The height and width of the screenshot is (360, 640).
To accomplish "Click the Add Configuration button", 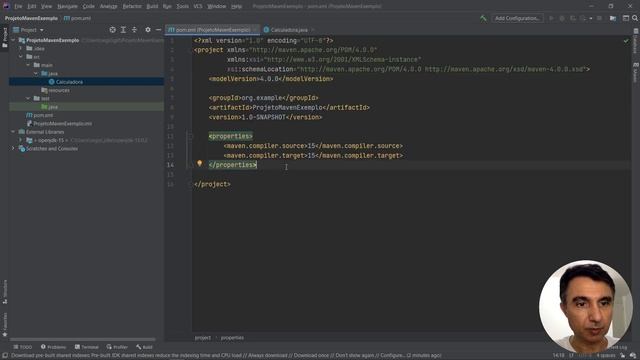I will (x=517, y=18).
